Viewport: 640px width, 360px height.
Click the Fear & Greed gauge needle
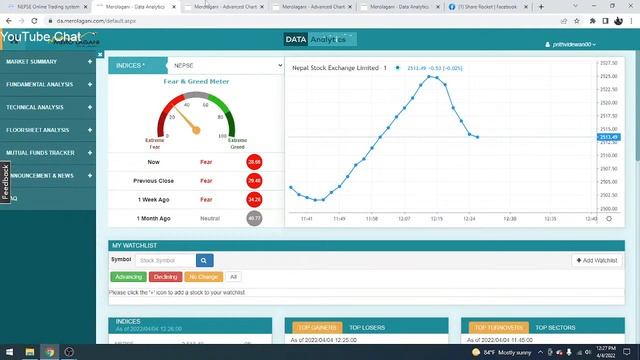point(187,120)
